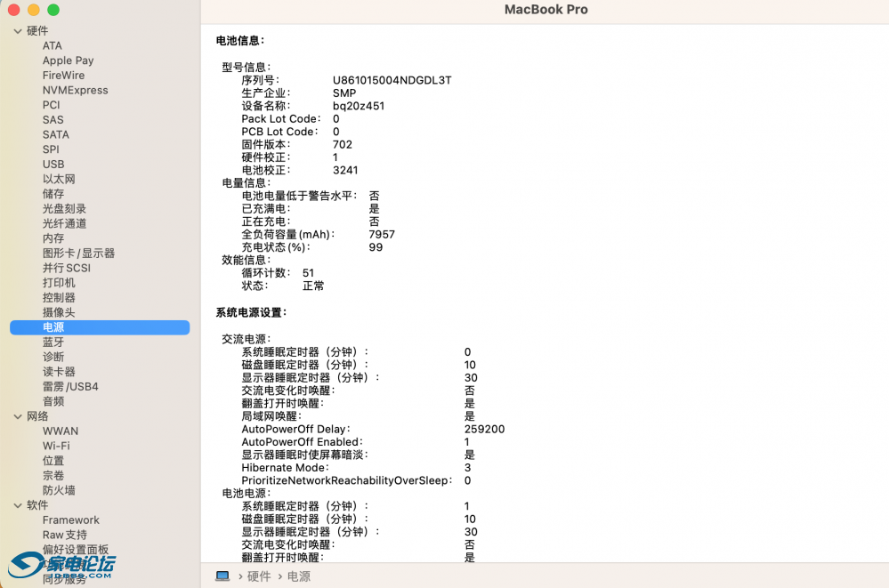889x588 pixels.
Task: Select PCI in the sidebar
Action: tap(51, 105)
